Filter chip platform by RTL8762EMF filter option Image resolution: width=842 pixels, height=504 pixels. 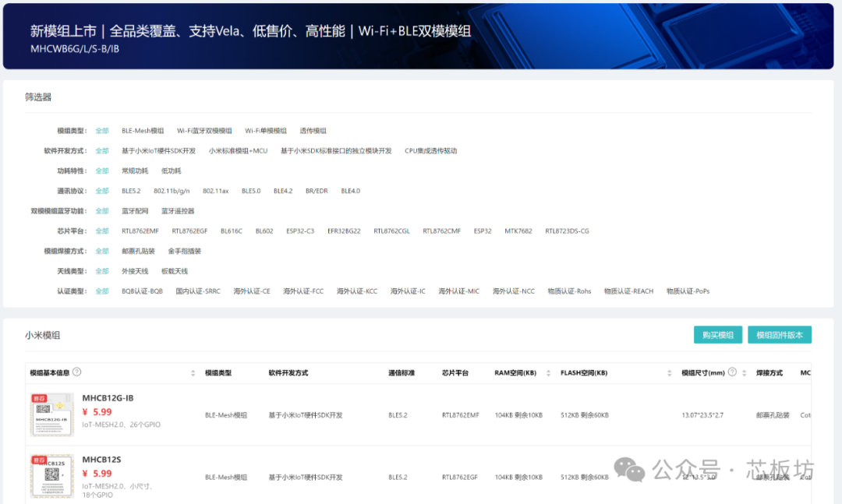coord(140,231)
